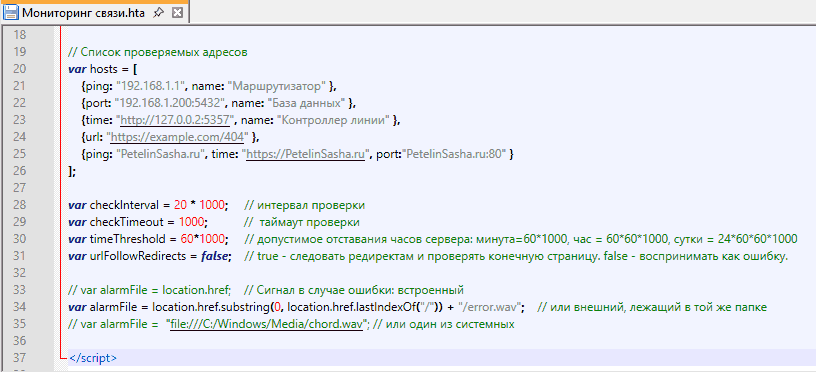This screenshot has height=372, width=816.
Task: Open the file:///C:/Windows/Media/chord.wav link
Action: tap(266, 324)
